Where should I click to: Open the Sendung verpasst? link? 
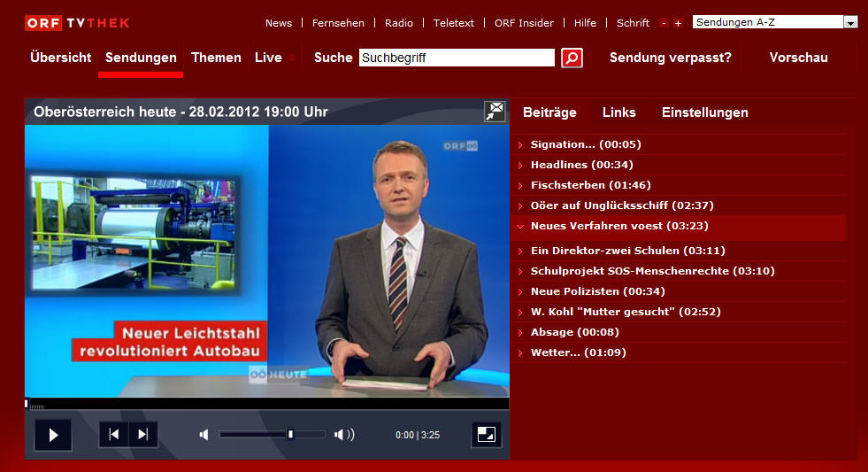671,58
